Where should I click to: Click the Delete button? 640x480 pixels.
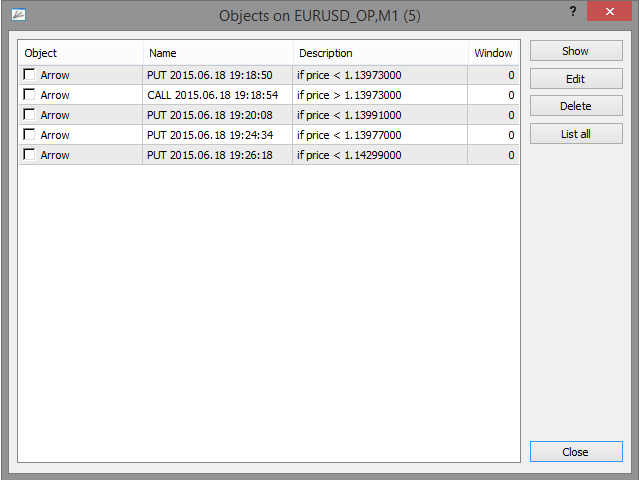pos(576,106)
